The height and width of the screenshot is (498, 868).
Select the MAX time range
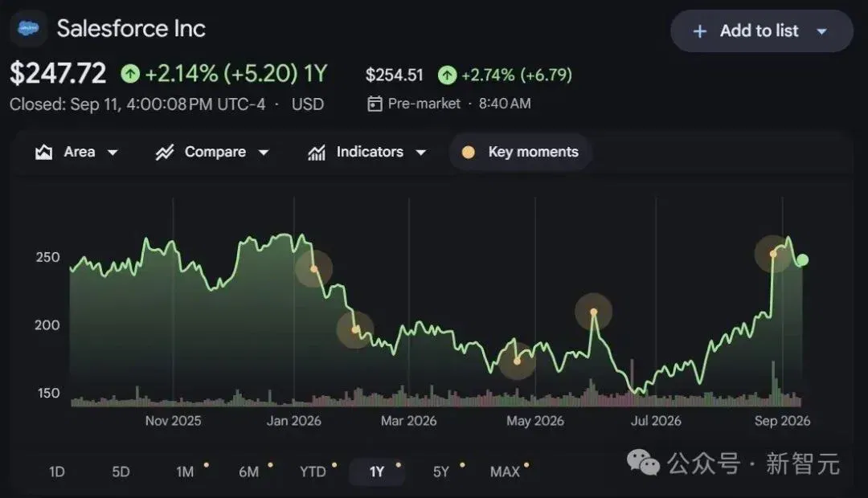tap(505, 471)
